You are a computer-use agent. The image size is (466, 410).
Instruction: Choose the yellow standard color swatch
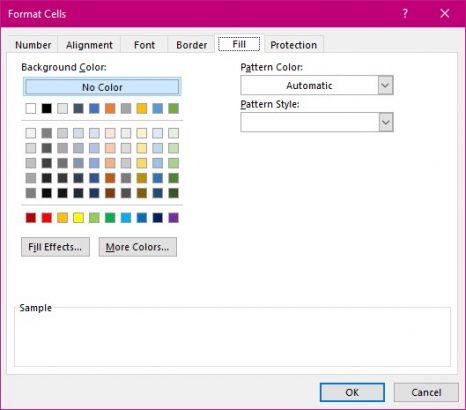(78, 218)
